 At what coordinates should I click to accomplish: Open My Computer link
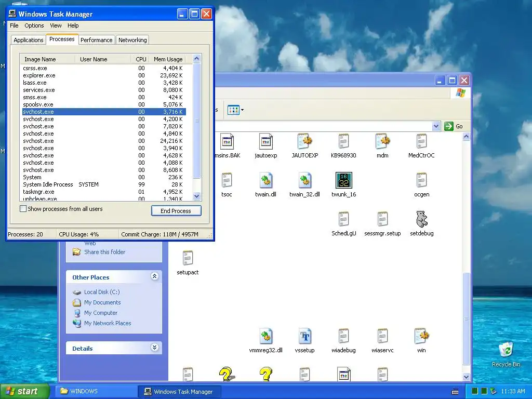click(100, 313)
